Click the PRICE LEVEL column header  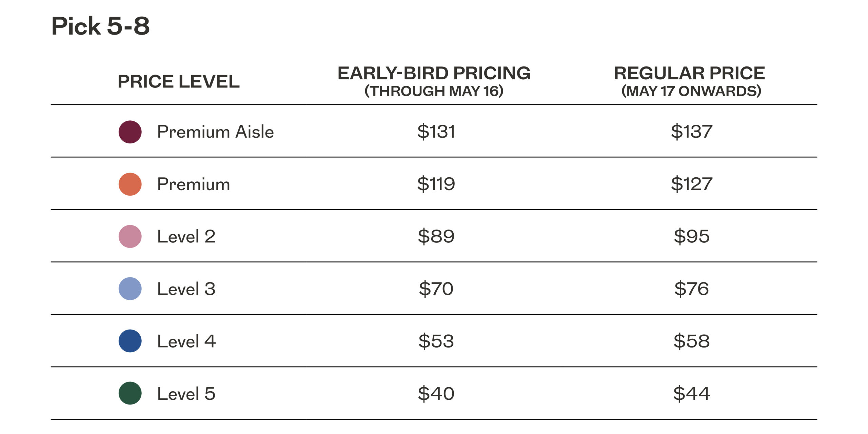(178, 82)
